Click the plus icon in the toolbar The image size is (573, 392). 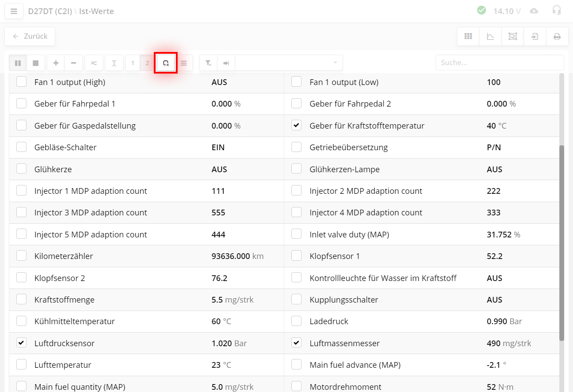[56, 63]
